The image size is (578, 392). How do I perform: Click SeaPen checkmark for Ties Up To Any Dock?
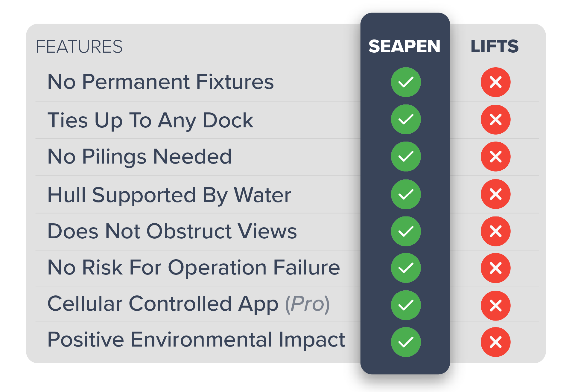[406, 119]
